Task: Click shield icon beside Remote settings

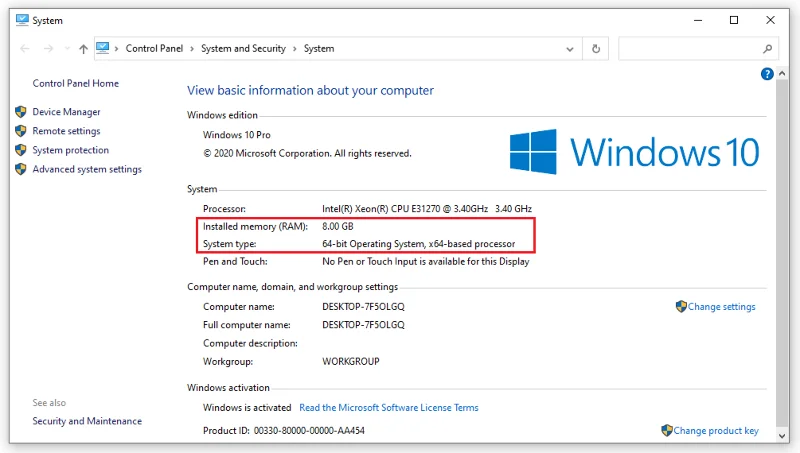Action: (x=20, y=131)
